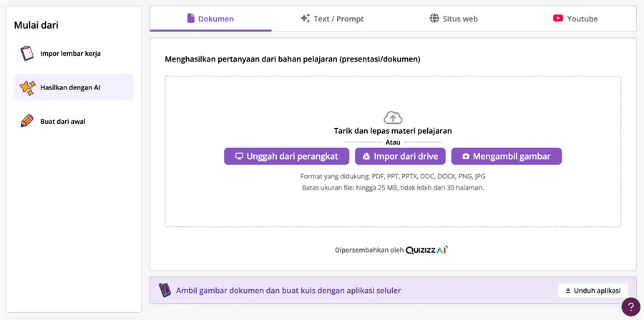Screen dimensions: 644x320
Task: Click the phone icon in the mobile app banner
Action: pyautogui.click(x=165, y=290)
